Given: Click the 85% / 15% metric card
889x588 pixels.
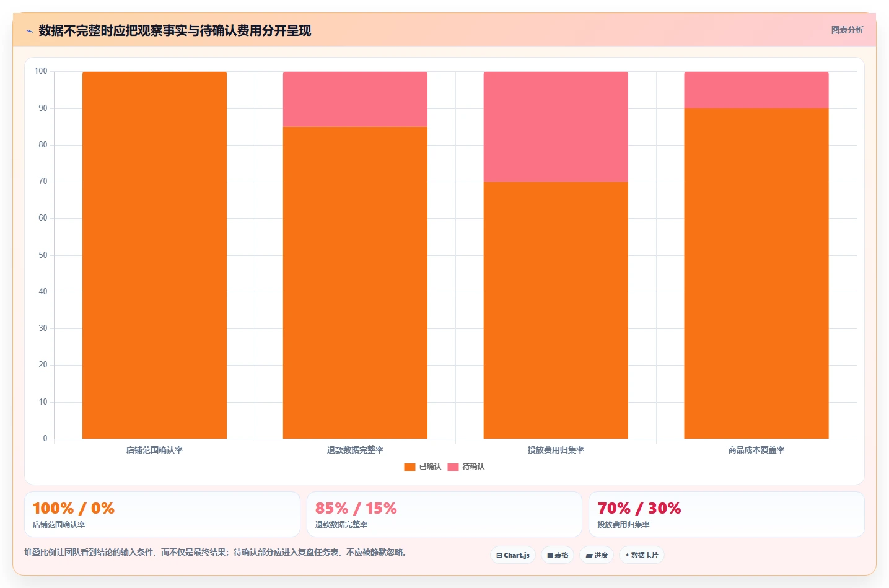Looking at the screenshot, I should (x=444, y=514).
